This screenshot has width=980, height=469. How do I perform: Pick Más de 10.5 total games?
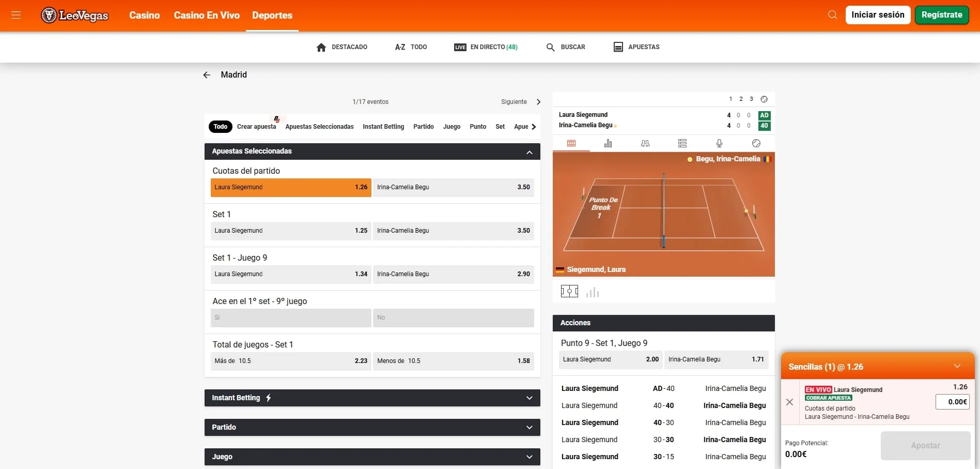[291, 361]
